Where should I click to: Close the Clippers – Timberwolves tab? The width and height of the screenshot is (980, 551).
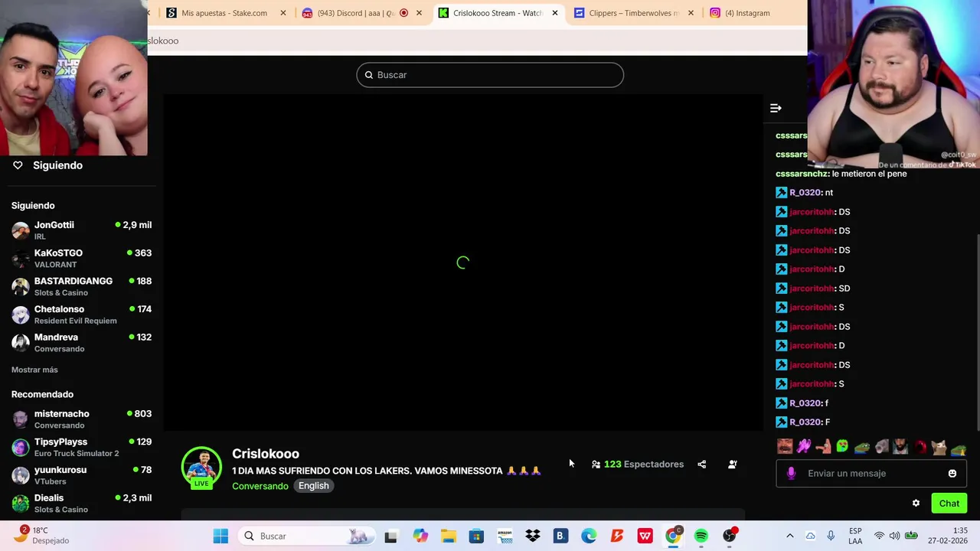click(x=691, y=13)
